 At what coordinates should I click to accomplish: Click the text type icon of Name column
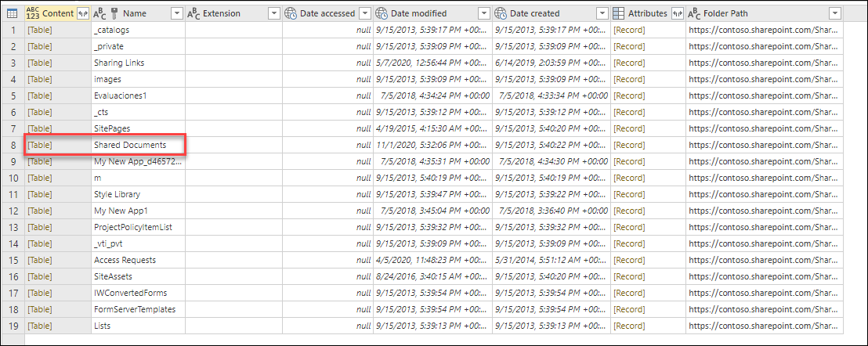[x=99, y=13]
